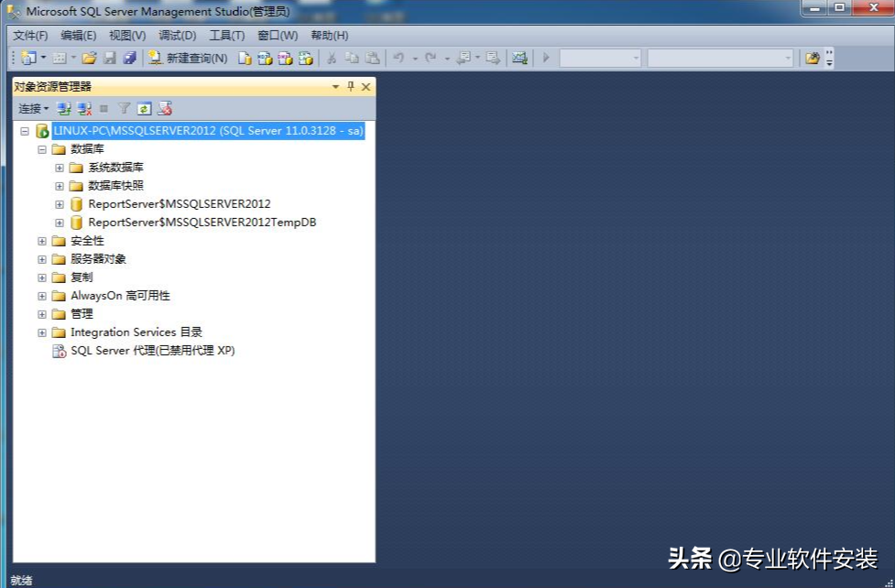Close the 对象资源管理器 panel
Image resolution: width=895 pixels, height=588 pixels.
click(366, 87)
